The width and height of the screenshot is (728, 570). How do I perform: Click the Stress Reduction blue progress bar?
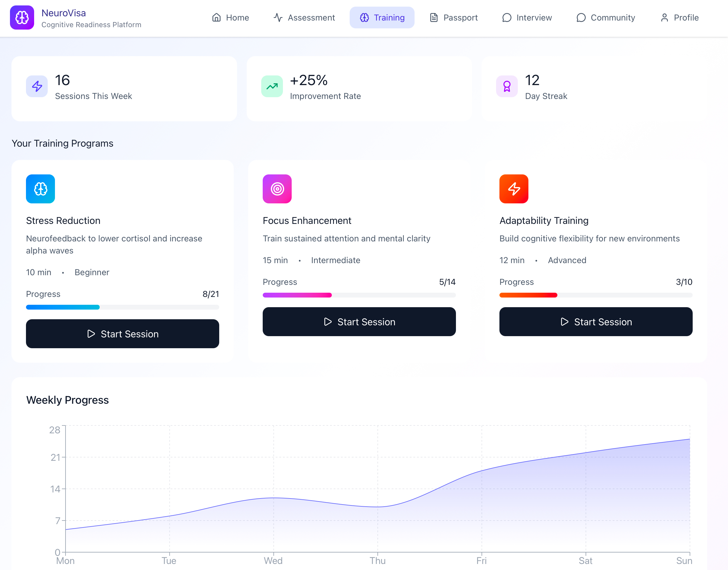[x=63, y=307]
